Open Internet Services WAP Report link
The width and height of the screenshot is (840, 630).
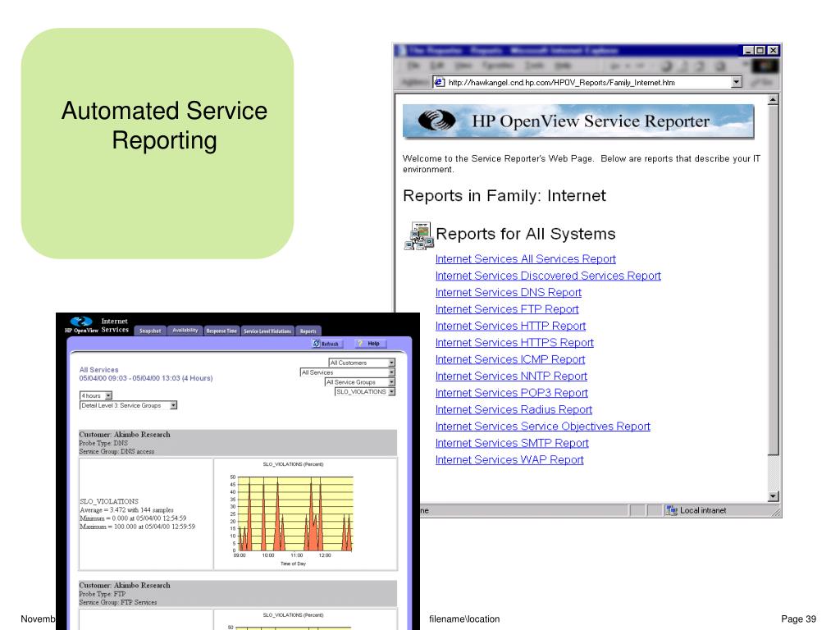pos(509,459)
